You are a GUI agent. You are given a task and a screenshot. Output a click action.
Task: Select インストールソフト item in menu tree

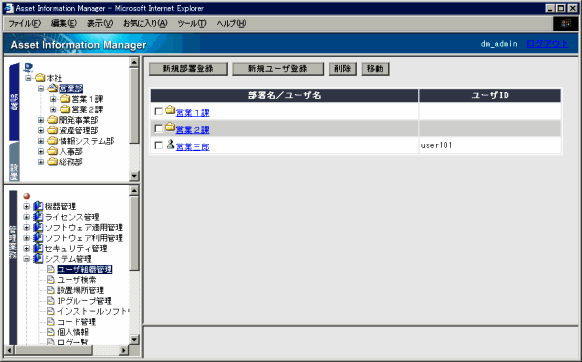93,311
